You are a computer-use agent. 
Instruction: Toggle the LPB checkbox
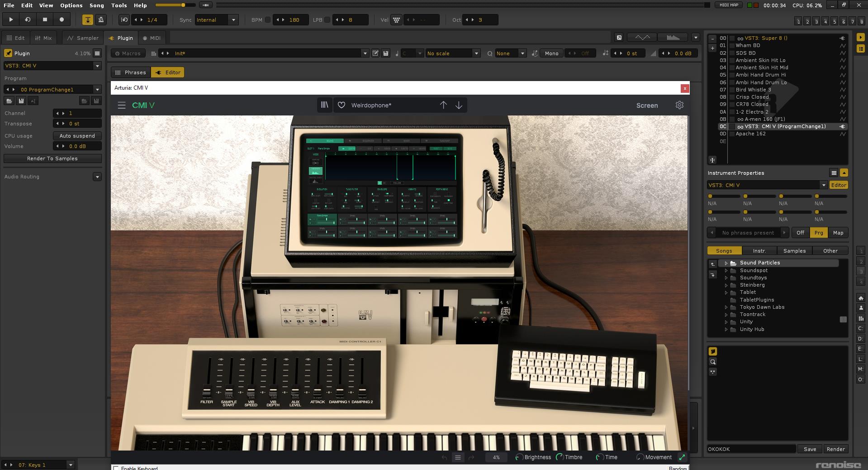pos(327,20)
